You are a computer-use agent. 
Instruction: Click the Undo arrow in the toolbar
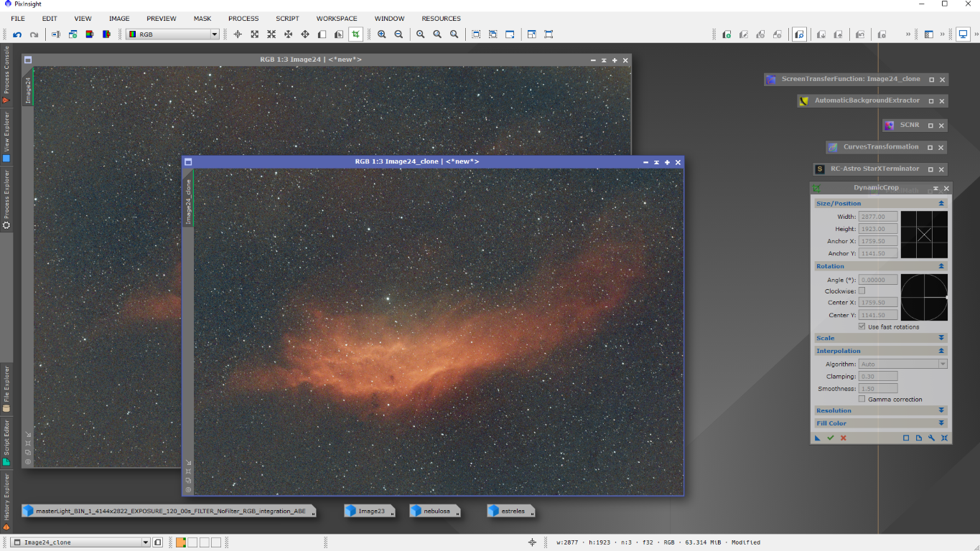pyautogui.click(x=17, y=34)
